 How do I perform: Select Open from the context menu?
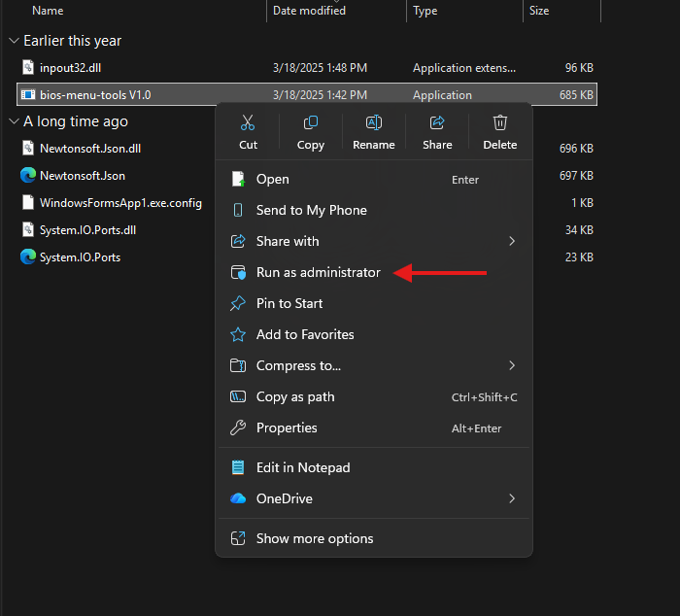coord(272,179)
